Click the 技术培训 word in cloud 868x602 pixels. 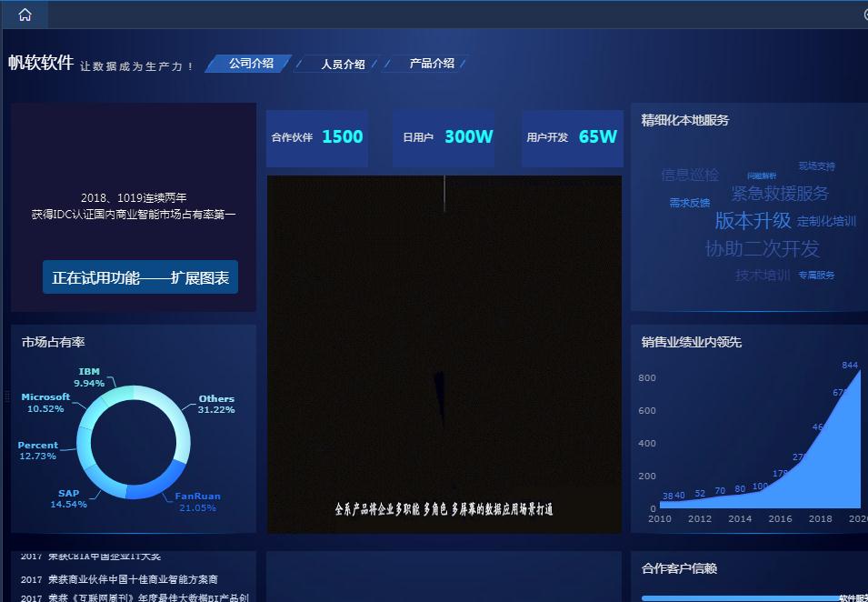pyautogui.click(x=763, y=275)
